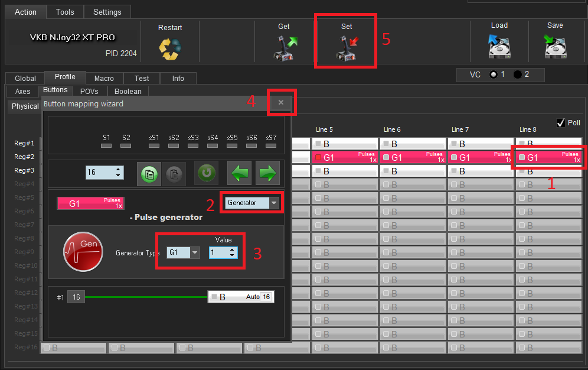
Task: Select VC radio option 2
Action: coord(518,74)
